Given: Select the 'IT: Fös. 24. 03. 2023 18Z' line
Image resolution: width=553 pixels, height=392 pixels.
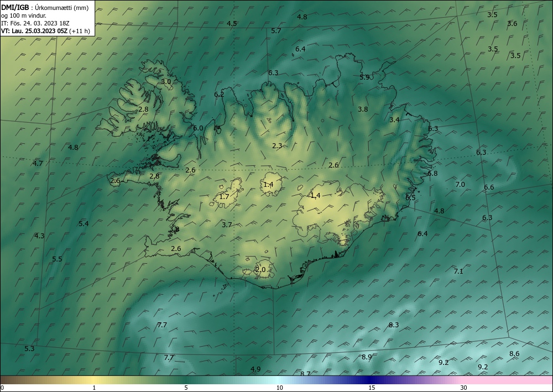Looking at the screenshot, I should click(x=35, y=23).
